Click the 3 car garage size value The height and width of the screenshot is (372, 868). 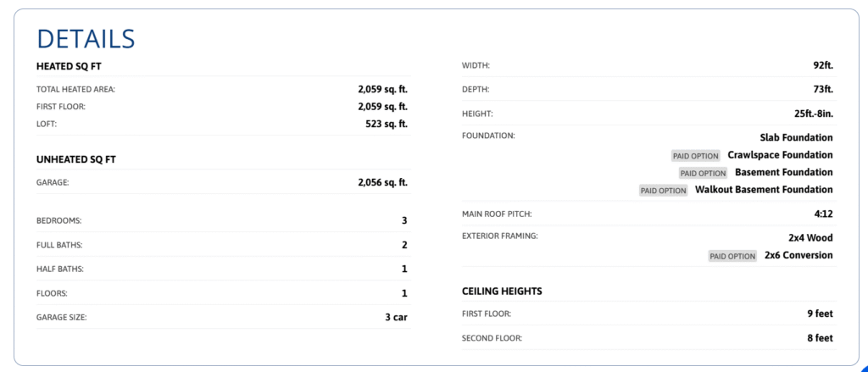(x=396, y=318)
